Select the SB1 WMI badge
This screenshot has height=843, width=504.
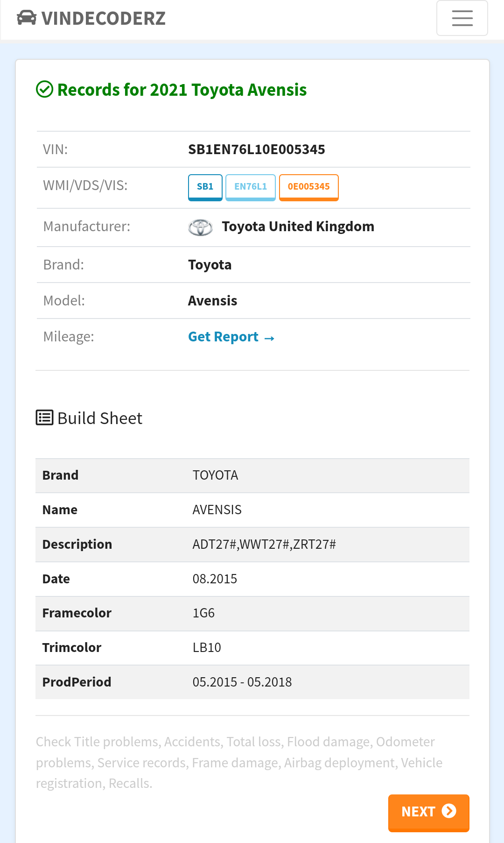point(205,187)
